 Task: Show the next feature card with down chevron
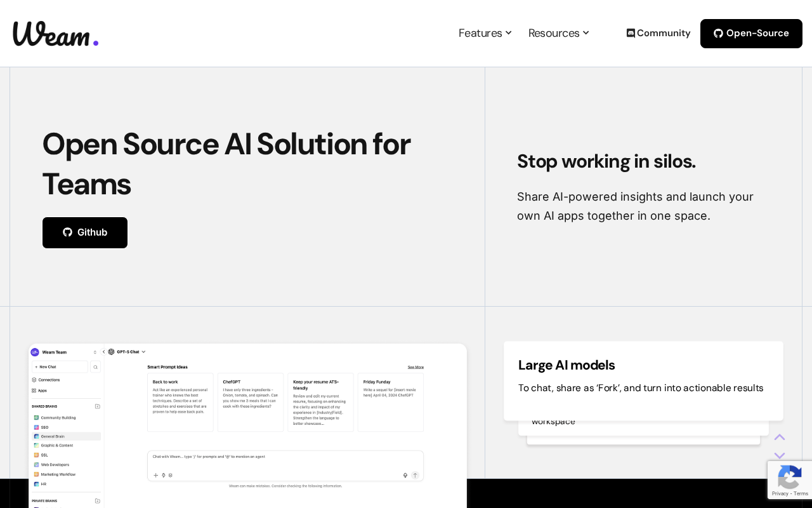(x=780, y=455)
